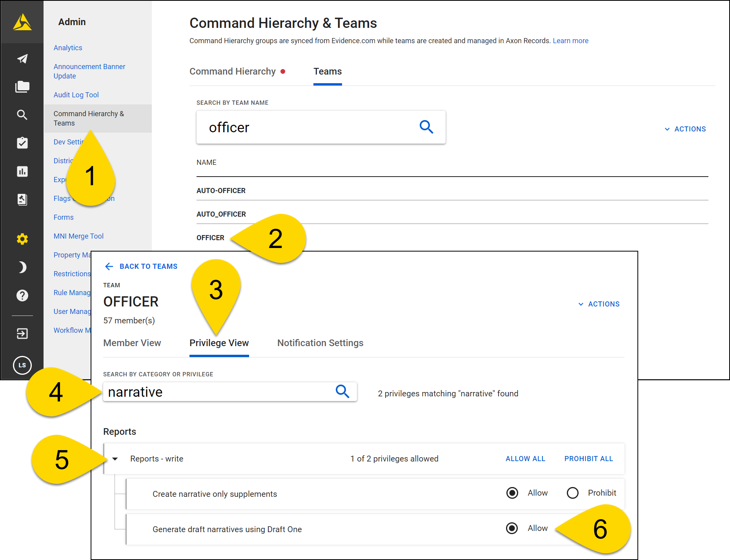Expand the Actions menu for OFFICER team
The image size is (730, 560).
(599, 304)
